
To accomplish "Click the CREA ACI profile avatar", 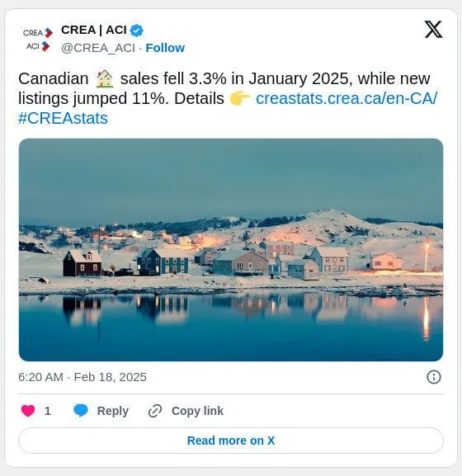I will [38, 39].
